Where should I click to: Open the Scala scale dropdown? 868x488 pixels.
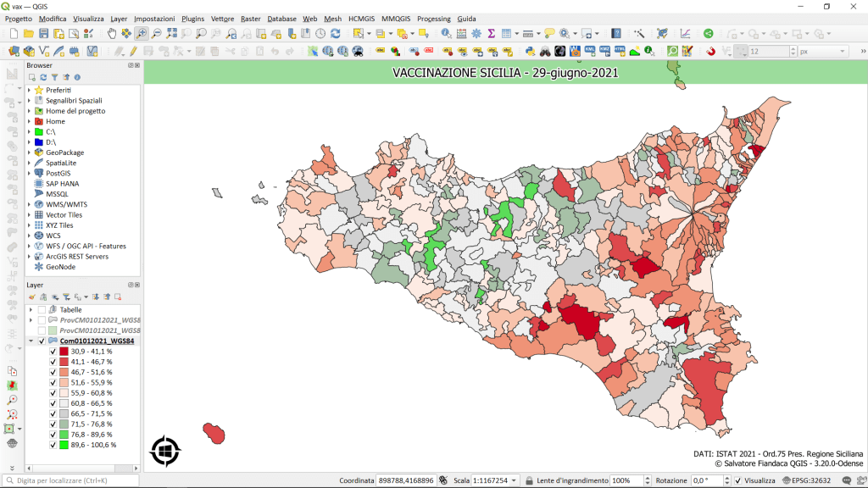click(x=515, y=480)
